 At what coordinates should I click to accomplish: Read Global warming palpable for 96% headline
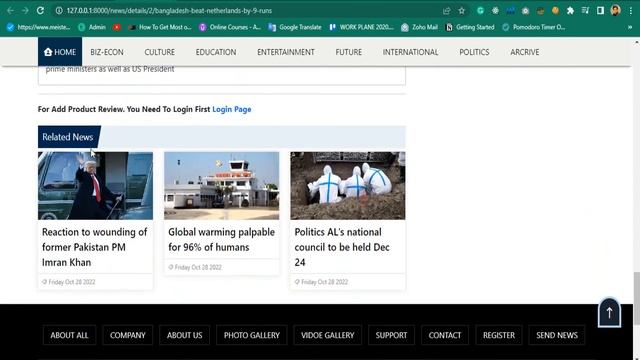(x=222, y=240)
